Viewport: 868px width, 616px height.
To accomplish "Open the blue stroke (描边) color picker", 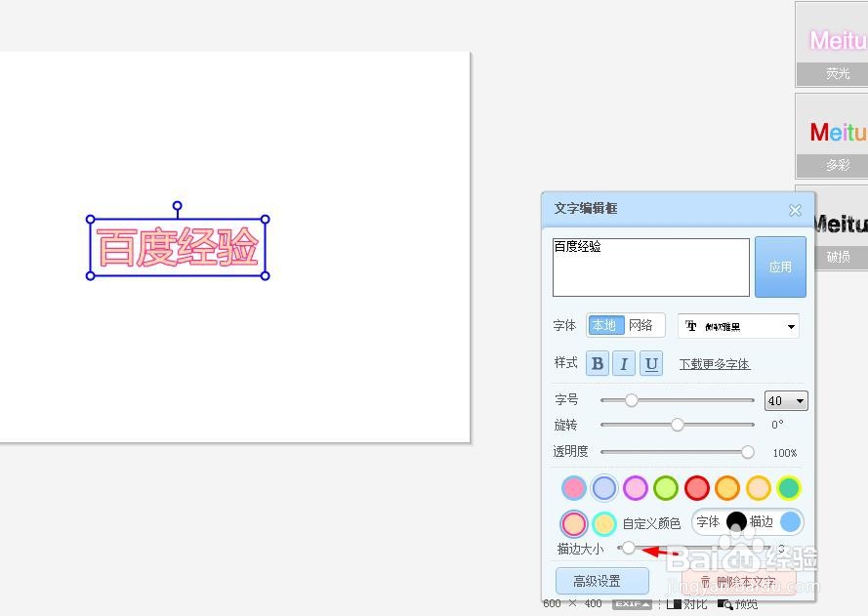I will (x=790, y=522).
